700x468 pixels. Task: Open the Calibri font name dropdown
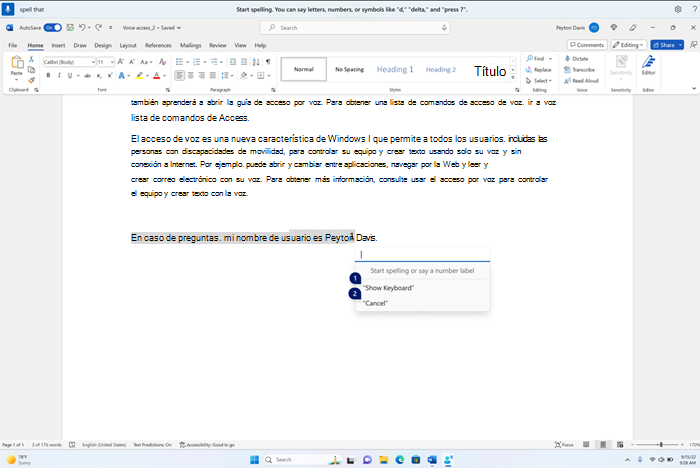point(93,62)
